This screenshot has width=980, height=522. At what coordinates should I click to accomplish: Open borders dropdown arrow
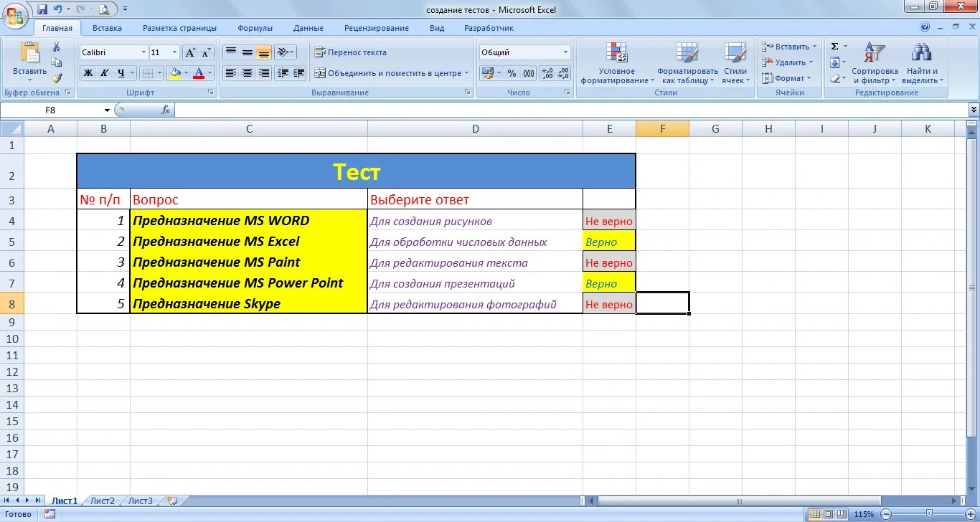click(160, 73)
